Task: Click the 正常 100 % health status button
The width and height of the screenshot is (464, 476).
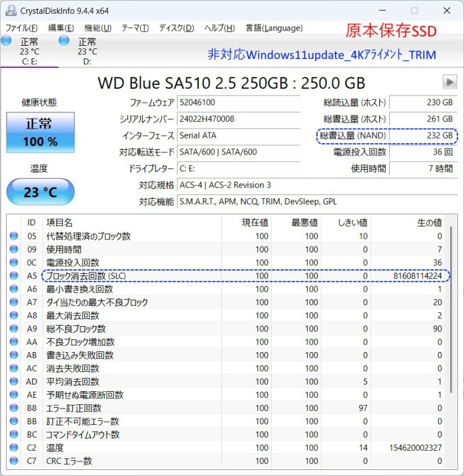Action: point(40,133)
